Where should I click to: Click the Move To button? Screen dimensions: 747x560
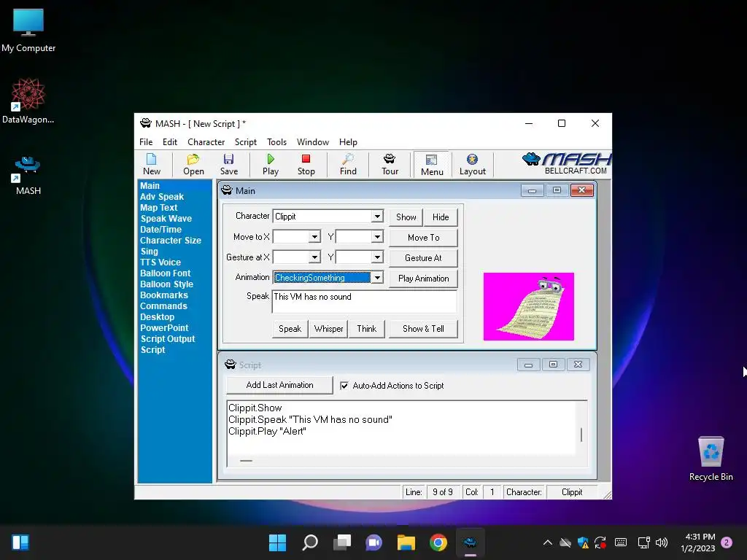[x=424, y=238]
